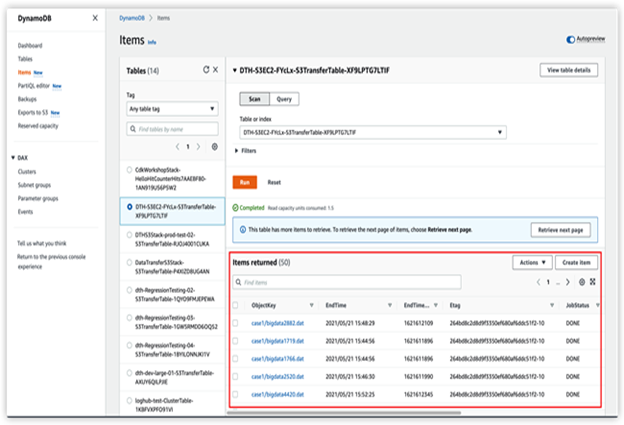Open items table settings gear
624x425 pixels.
(582, 282)
